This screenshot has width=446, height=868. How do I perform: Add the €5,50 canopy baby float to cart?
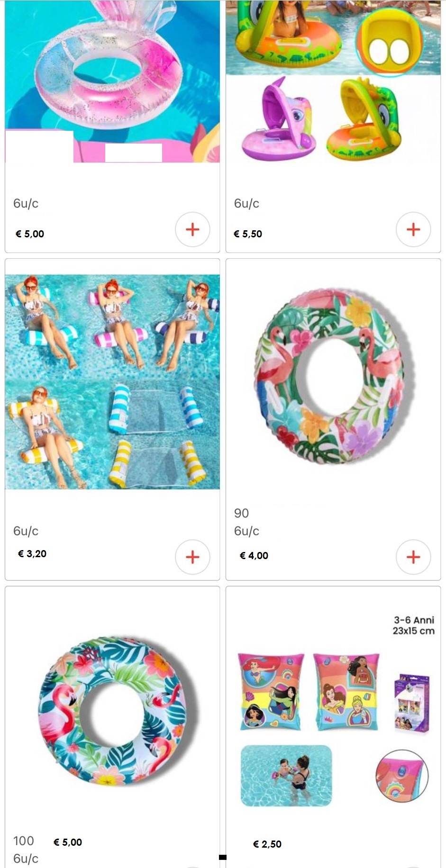tap(413, 229)
